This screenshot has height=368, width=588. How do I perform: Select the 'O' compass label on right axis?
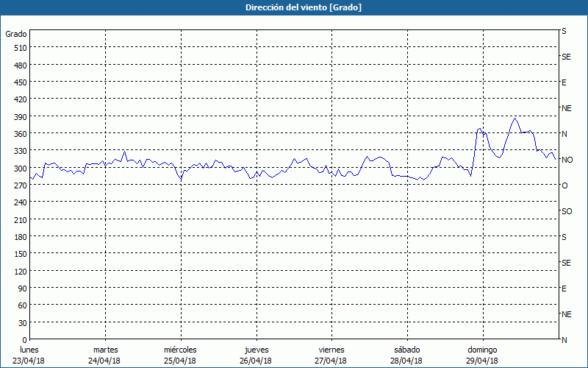564,185
